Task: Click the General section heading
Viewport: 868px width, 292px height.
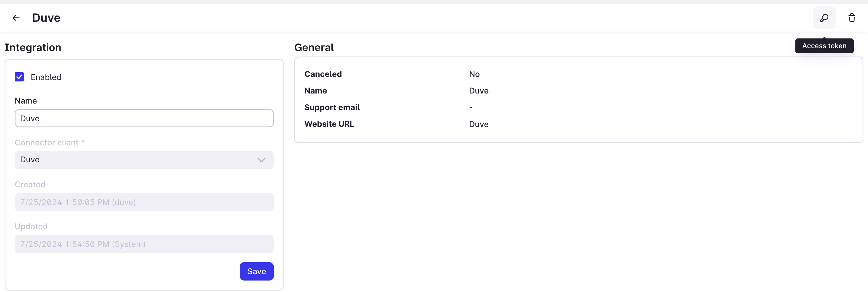Action: tap(314, 48)
